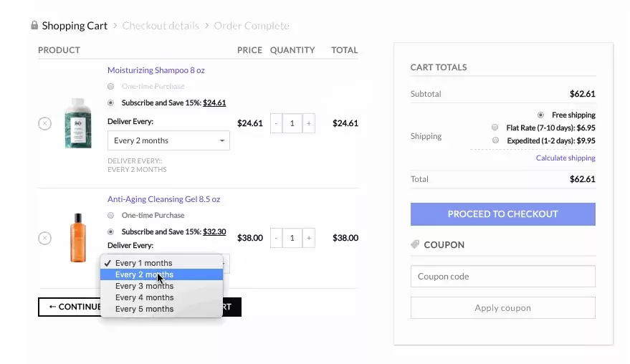Click the Coupon code input field
Screen dimensions: 630x364
coord(502,277)
